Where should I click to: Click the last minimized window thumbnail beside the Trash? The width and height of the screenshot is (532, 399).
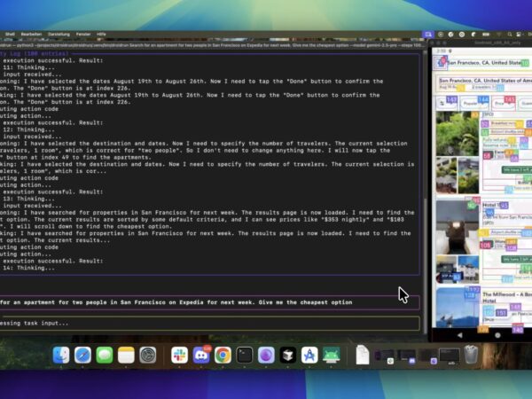[x=450, y=356]
